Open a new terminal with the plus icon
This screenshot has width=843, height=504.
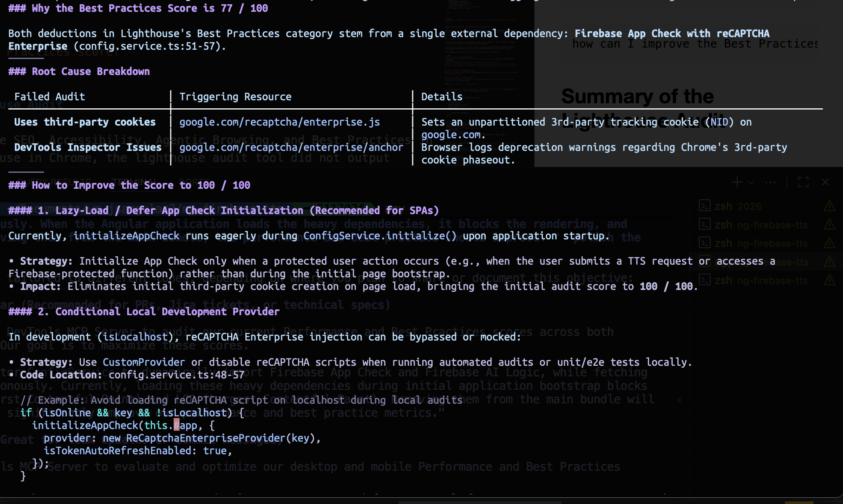click(x=737, y=182)
